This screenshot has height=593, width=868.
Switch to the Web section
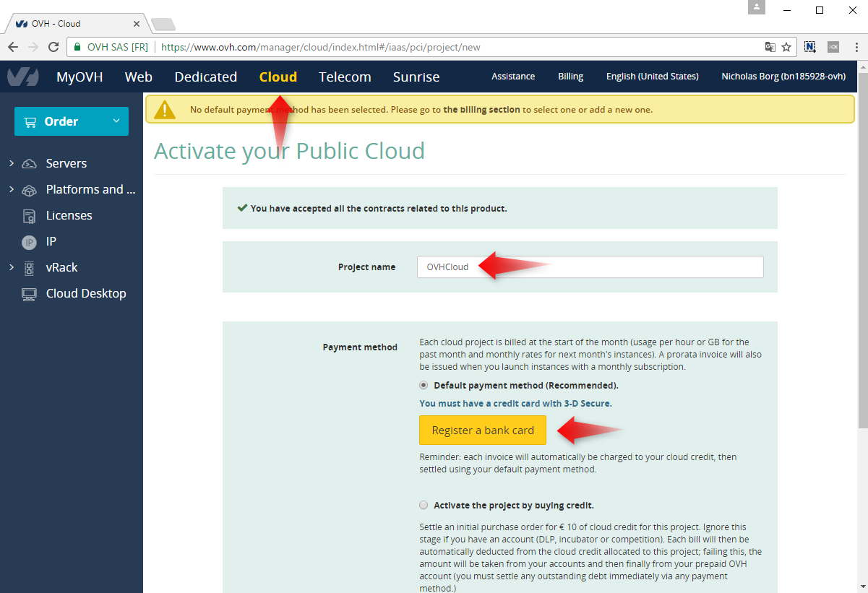[x=139, y=77]
